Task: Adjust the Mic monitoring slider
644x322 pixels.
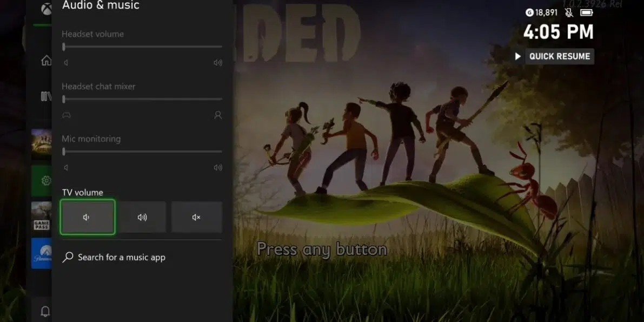Action: (142, 152)
